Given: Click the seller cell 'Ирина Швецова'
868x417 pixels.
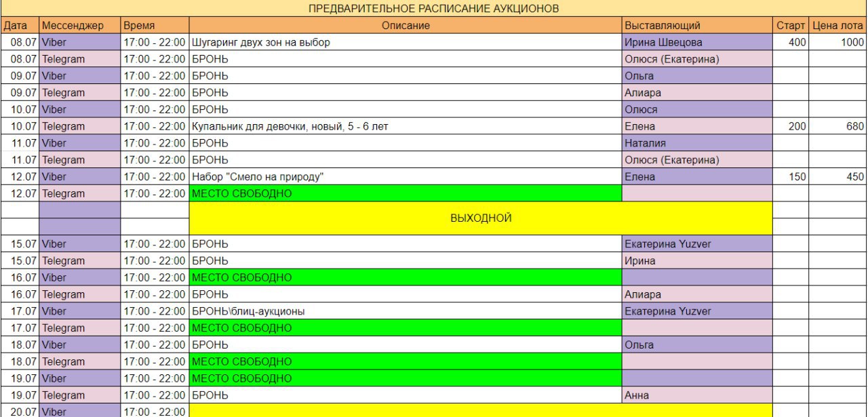Looking at the screenshot, I should click(697, 42).
